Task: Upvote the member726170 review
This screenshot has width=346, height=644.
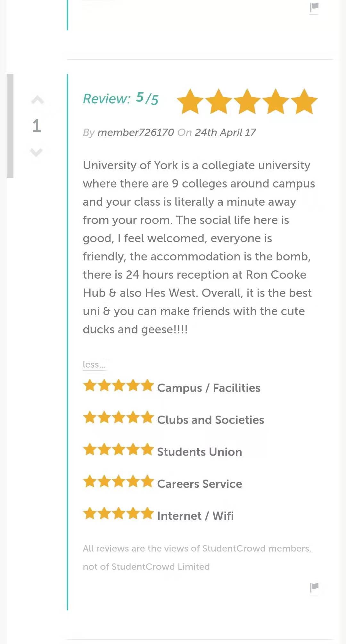Action: tap(37, 100)
